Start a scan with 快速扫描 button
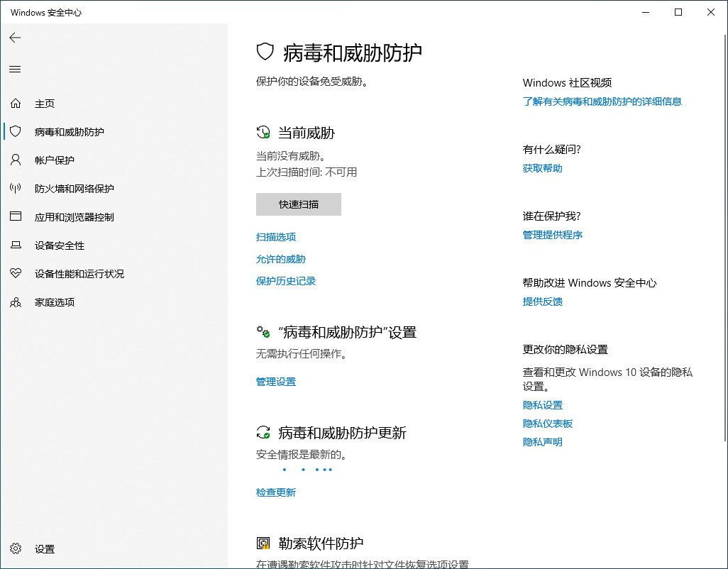This screenshot has width=728, height=569. pyautogui.click(x=299, y=204)
